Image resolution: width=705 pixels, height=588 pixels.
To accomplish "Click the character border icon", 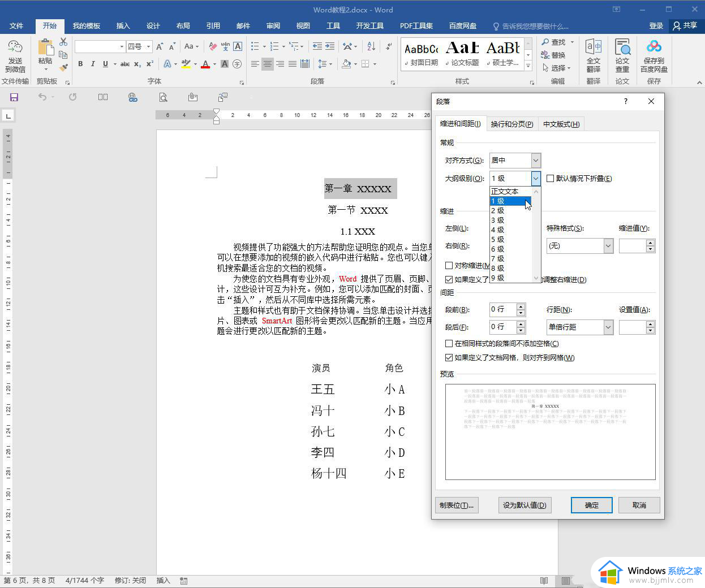I will click(x=238, y=46).
